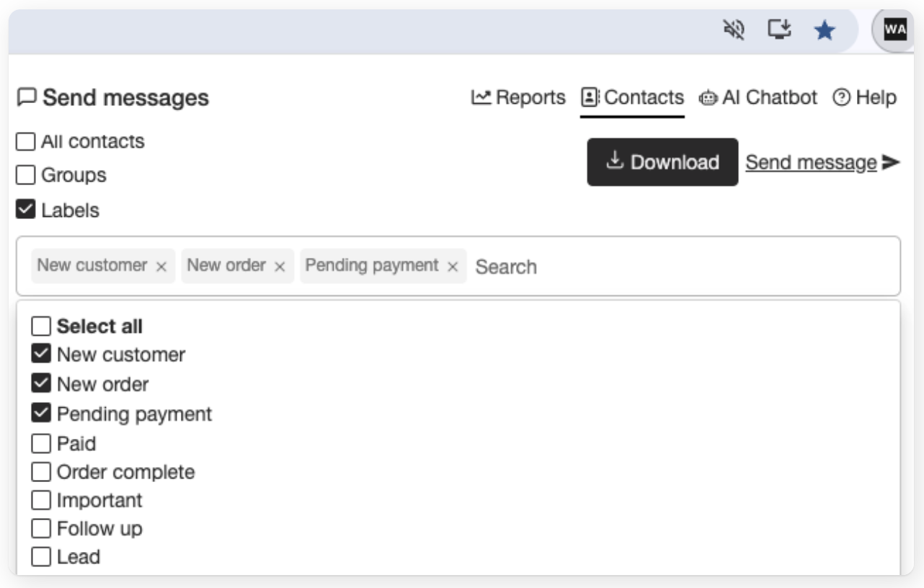Deselect Pending payment in the list
The height and width of the screenshot is (588, 924).
(x=42, y=414)
